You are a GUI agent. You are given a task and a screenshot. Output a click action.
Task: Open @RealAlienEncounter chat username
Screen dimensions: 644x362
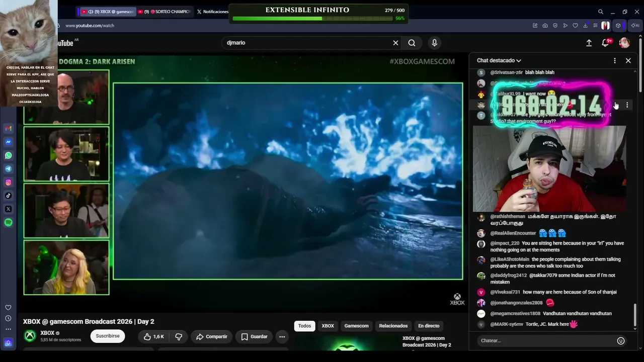click(513, 233)
